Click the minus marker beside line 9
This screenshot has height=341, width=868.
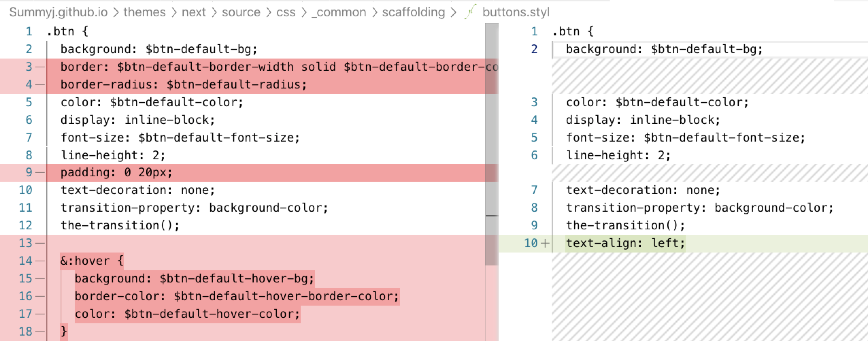40,173
